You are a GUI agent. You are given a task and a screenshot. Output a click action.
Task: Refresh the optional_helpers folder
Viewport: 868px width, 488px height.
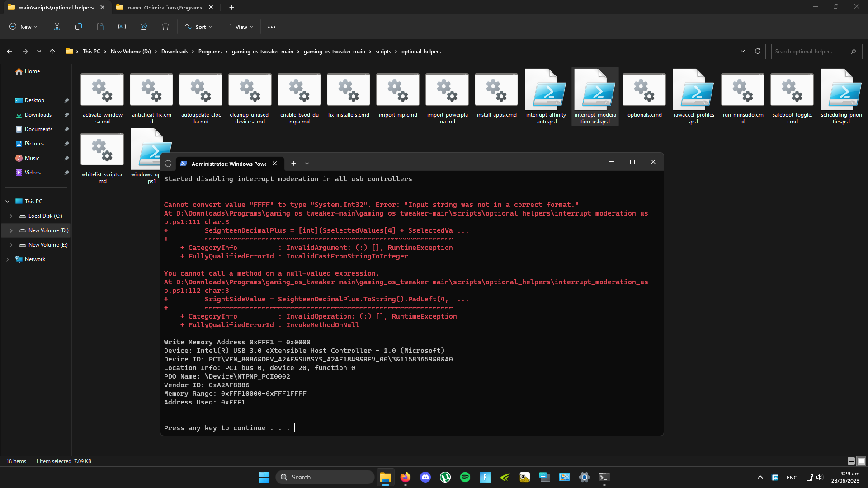point(758,51)
